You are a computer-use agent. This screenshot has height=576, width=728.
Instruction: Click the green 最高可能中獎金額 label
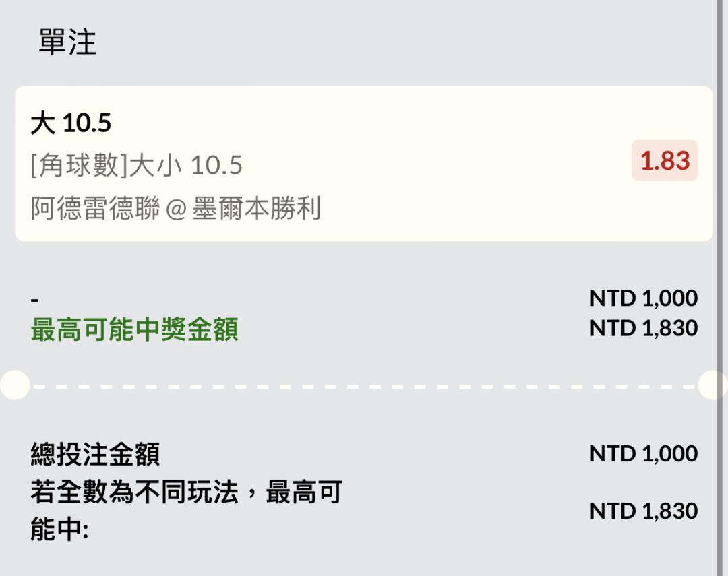click(134, 330)
